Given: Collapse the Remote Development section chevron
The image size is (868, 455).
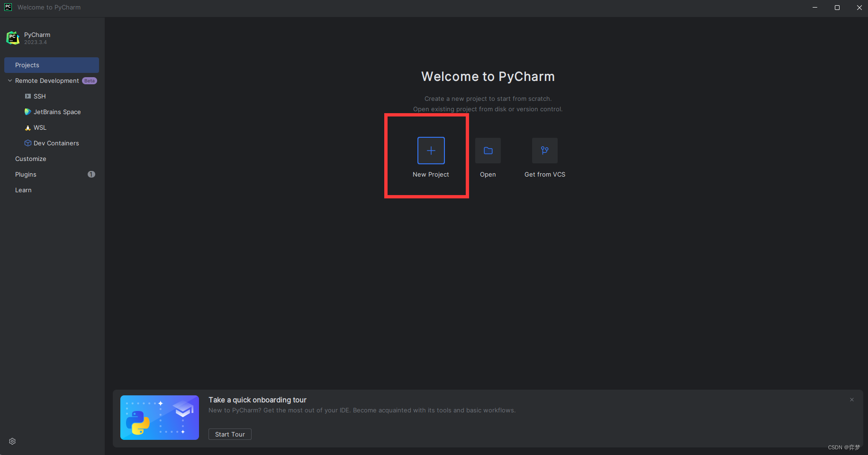Looking at the screenshot, I should coord(10,80).
